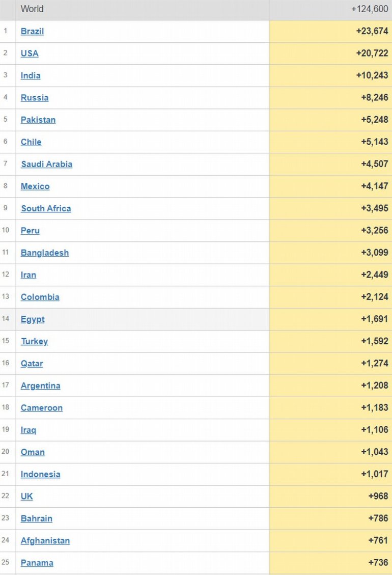Open the Brazil country link

point(32,31)
